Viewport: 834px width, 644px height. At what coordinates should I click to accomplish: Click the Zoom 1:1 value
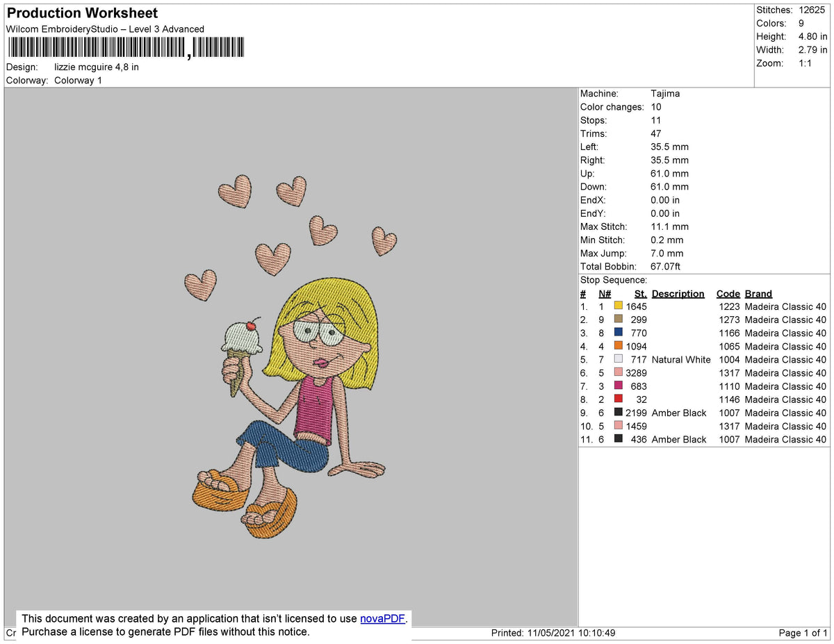807,63
